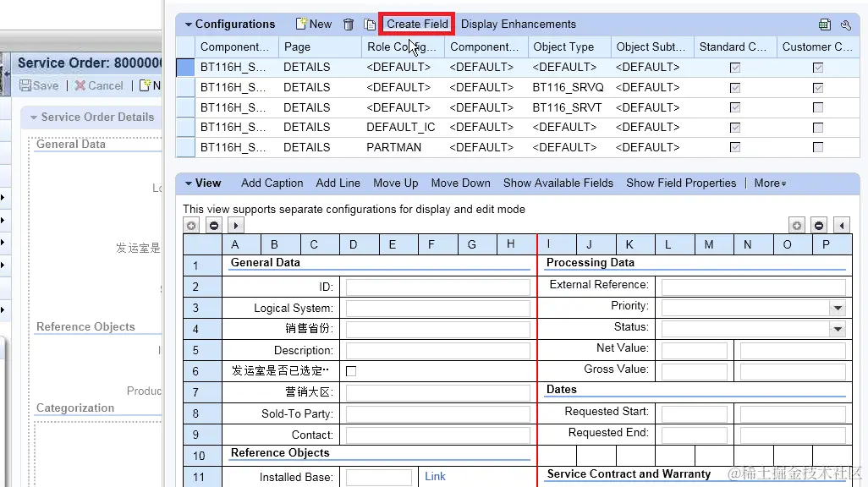
Task: Open the Priority dropdown
Action: point(838,309)
